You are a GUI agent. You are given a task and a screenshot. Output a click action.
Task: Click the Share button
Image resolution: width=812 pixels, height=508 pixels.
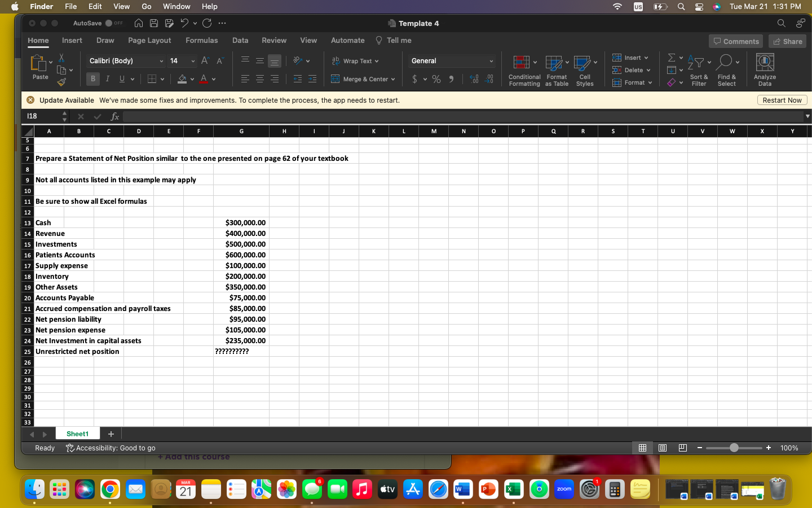[x=787, y=41]
